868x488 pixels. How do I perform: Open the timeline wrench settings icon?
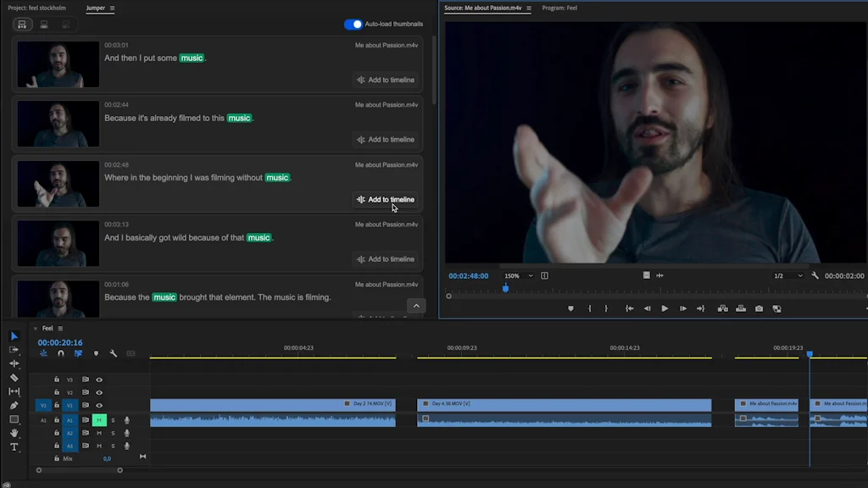point(113,353)
